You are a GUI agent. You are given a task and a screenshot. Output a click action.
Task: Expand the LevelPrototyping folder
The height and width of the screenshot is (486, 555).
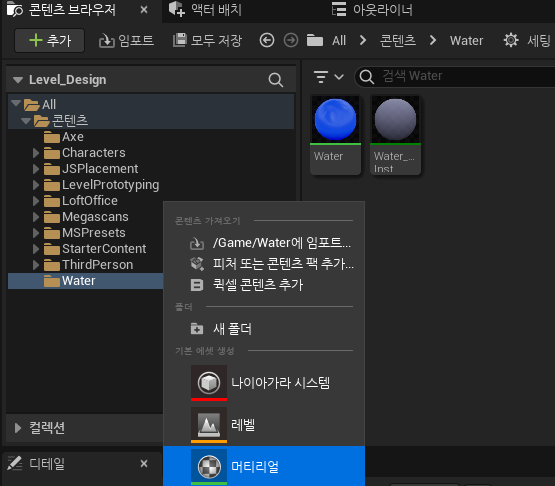pyautogui.click(x=35, y=185)
